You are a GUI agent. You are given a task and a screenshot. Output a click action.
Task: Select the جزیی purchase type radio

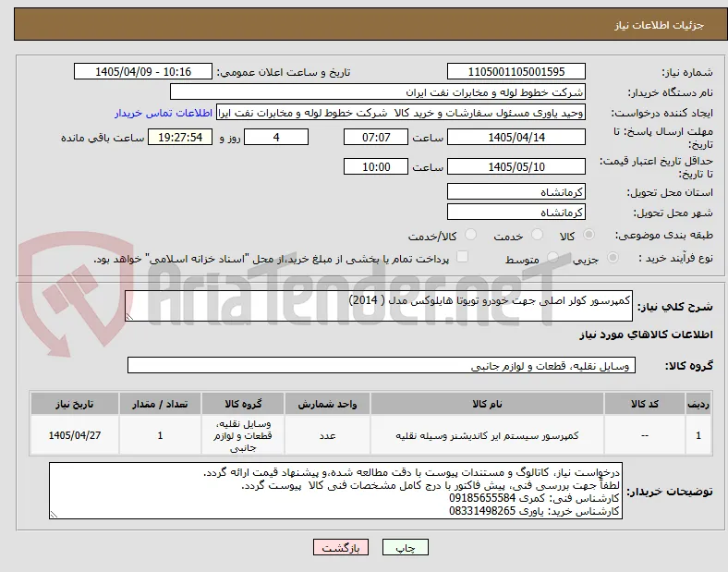point(613,258)
